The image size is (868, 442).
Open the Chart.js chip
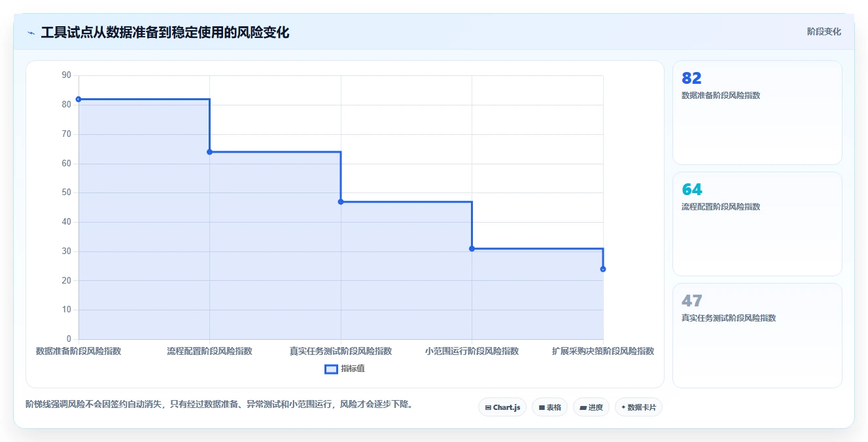pos(502,407)
